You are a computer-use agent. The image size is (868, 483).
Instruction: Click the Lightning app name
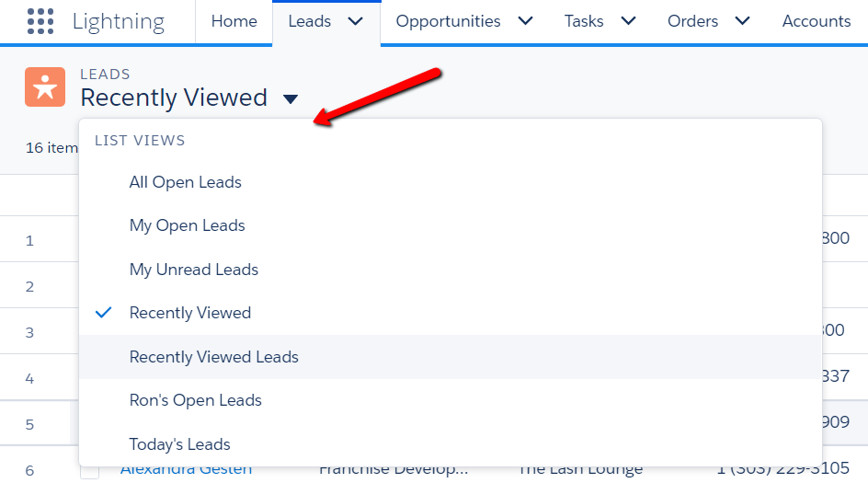point(119,21)
